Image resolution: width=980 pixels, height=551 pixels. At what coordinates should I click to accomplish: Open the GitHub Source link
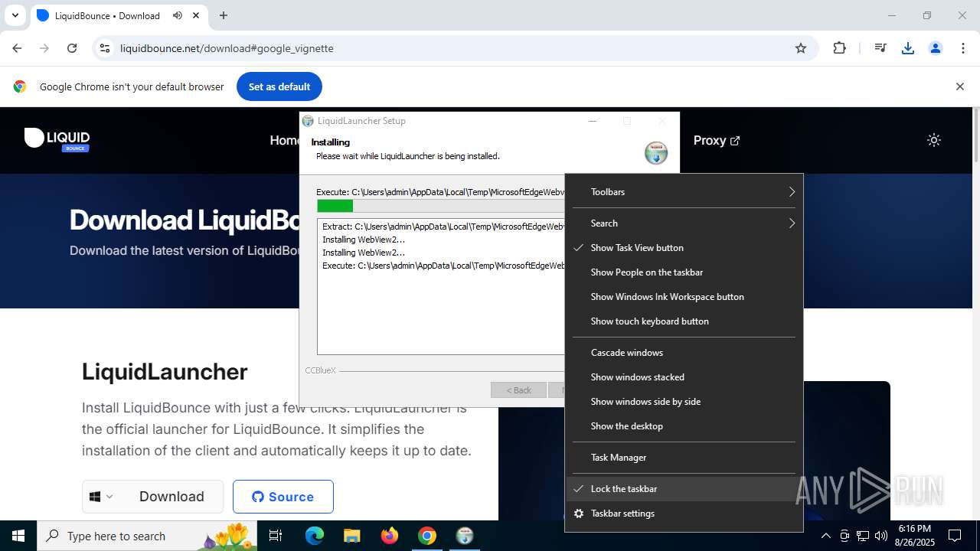[283, 497]
